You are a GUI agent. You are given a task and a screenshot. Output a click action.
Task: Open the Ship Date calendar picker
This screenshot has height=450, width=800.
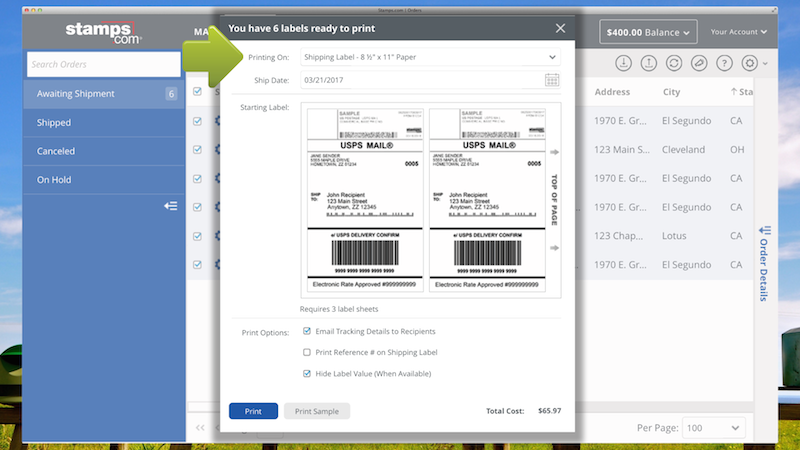pos(552,80)
